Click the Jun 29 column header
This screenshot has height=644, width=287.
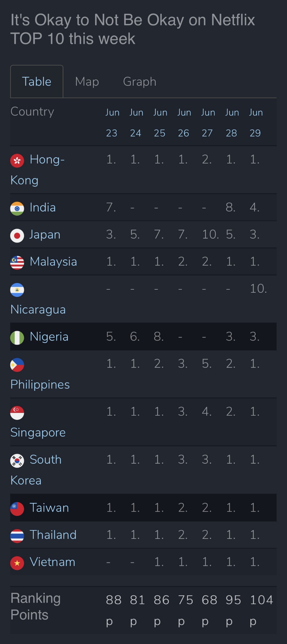256,122
